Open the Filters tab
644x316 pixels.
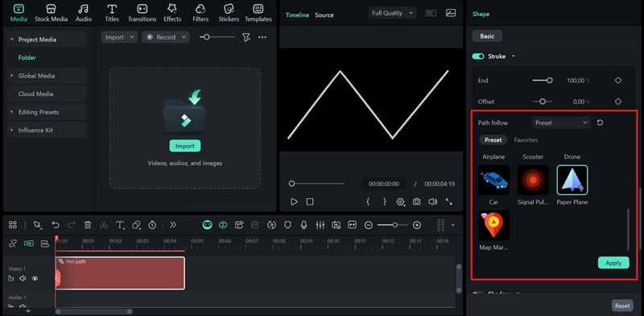pyautogui.click(x=200, y=13)
